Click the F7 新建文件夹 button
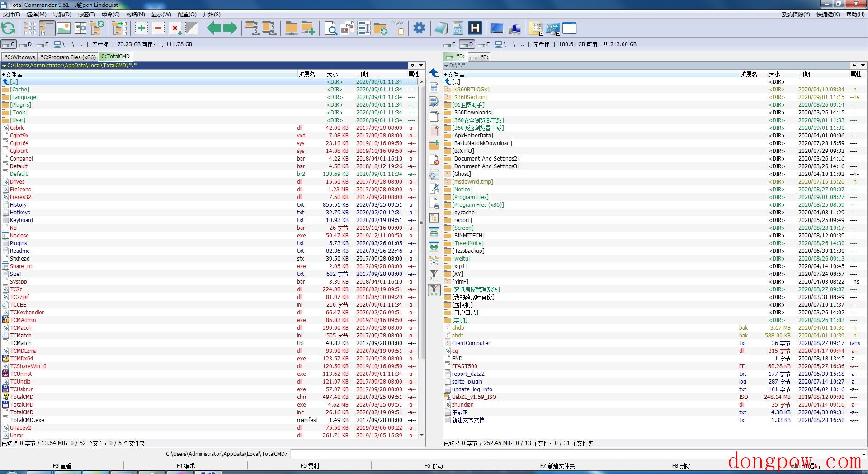 click(557, 465)
